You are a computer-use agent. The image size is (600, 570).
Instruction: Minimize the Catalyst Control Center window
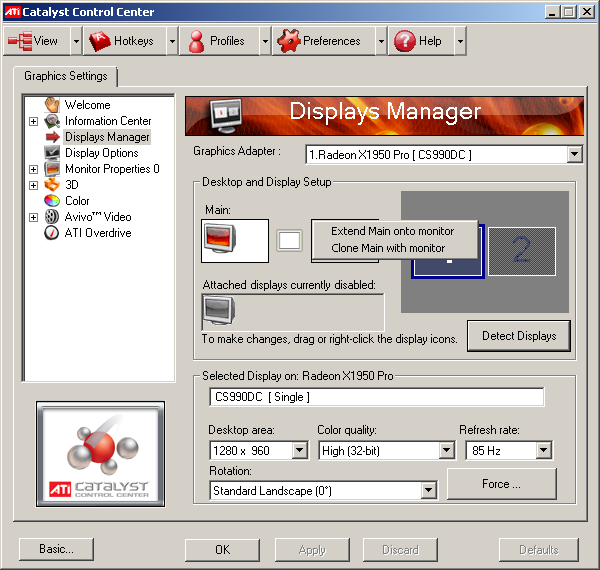(552, 12)
